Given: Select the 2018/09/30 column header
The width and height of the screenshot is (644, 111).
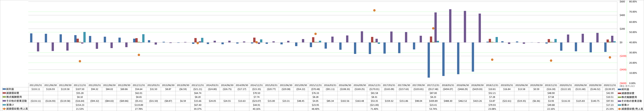Looking at the screenshot, I should coord(477,85).
